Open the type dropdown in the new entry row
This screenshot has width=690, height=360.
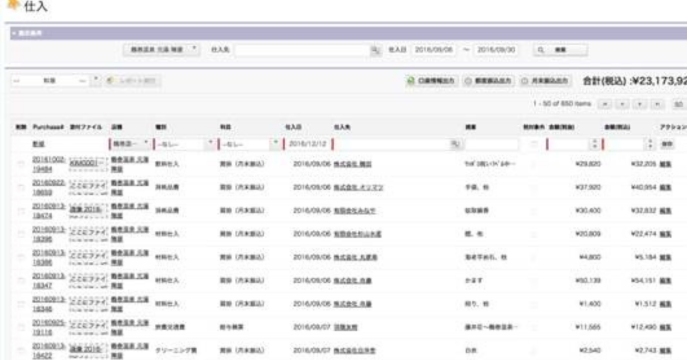click(185, 144)
